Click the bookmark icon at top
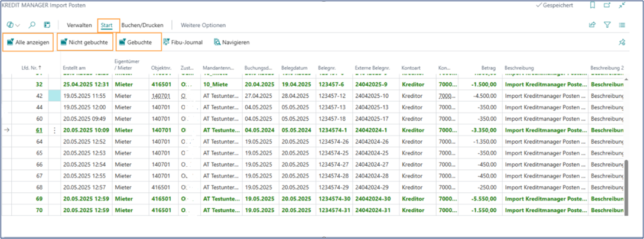This screenshot has height=239, width=644. pyautogui.click(x=593, y=5)
